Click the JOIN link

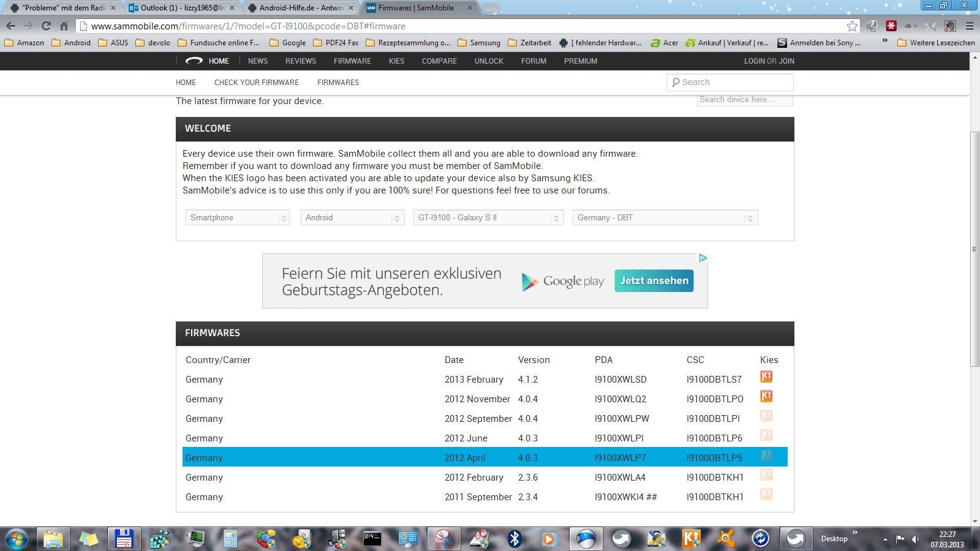click(786, 61)
